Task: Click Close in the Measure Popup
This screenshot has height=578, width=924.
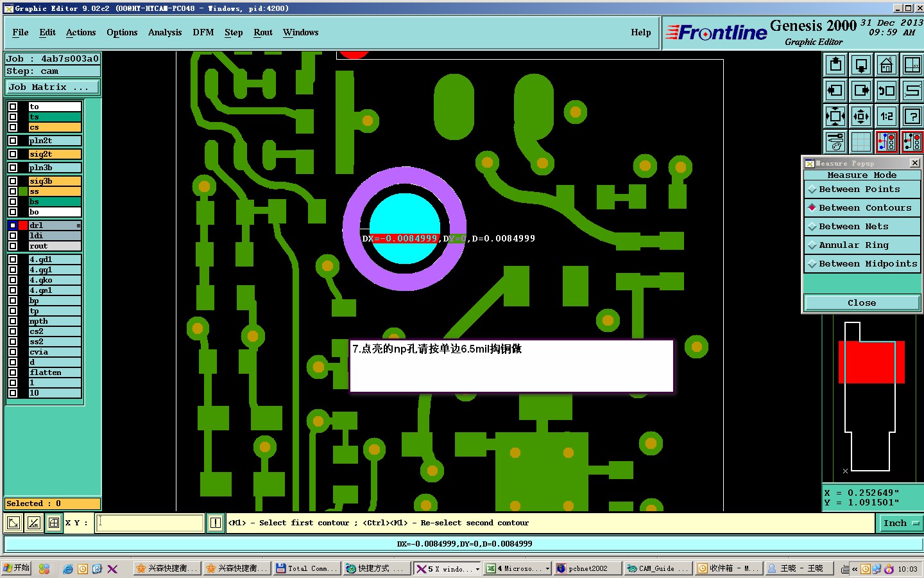Action: [862, 303]
